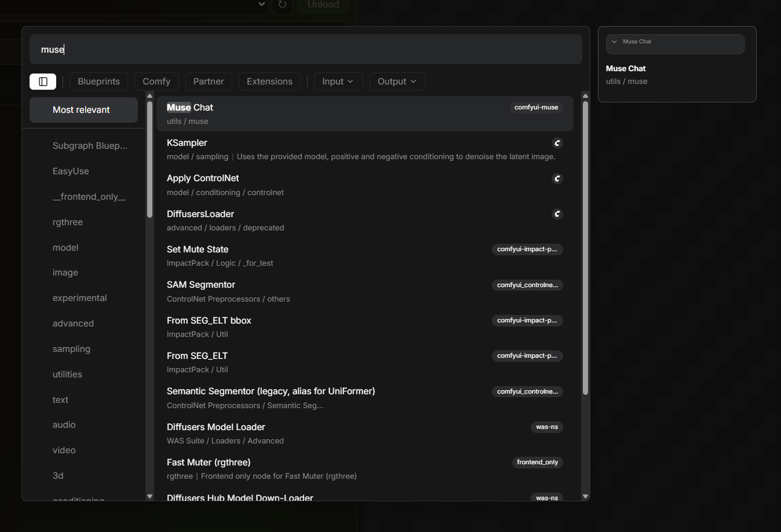
Task: Click the search field containing muse
Action: pos(306,49)
